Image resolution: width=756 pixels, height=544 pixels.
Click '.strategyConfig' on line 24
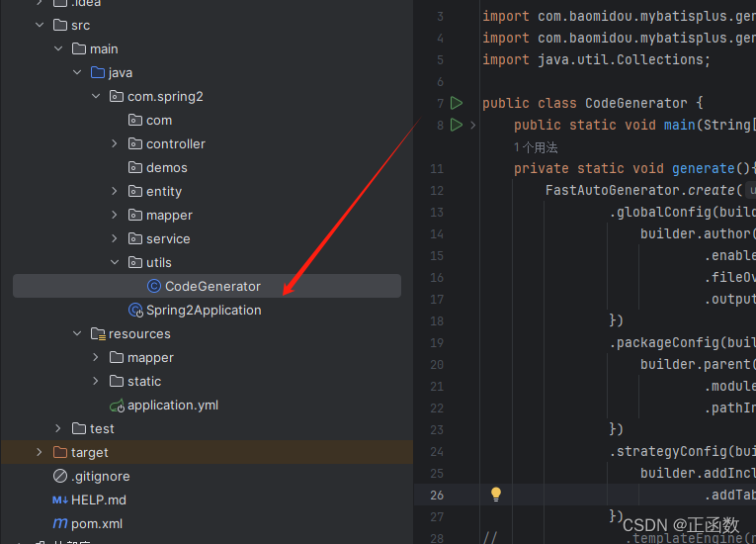tap(668, 451)
